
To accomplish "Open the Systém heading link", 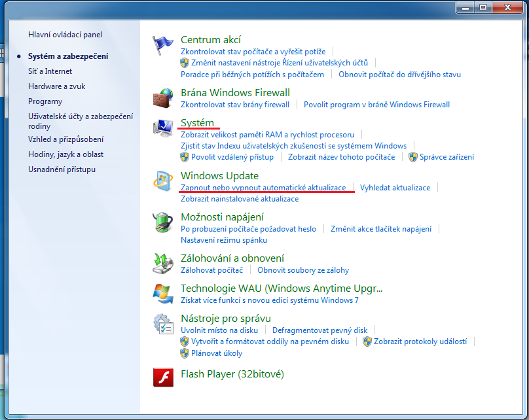I will [197, 123].
